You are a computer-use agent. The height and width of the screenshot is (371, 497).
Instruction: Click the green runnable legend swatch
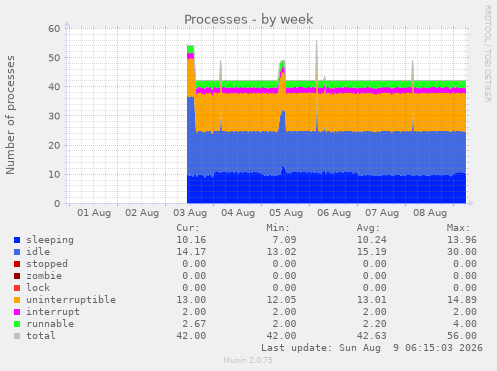tap(17, 324)
